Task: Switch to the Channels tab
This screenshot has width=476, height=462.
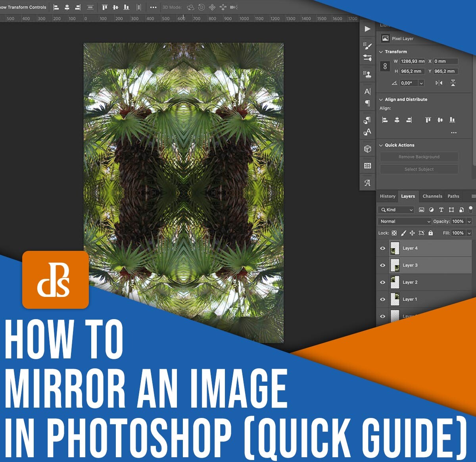Action: click(432, 196)
